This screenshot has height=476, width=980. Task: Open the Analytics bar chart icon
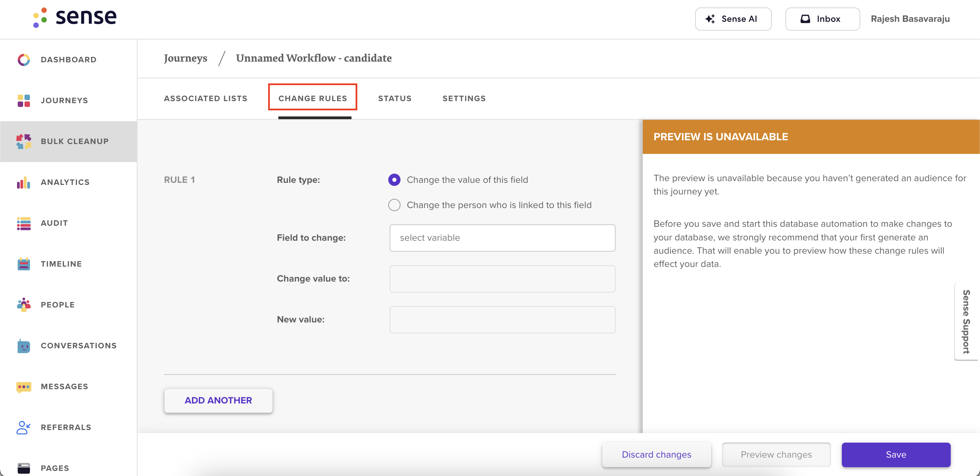click(x=23, y=183)
